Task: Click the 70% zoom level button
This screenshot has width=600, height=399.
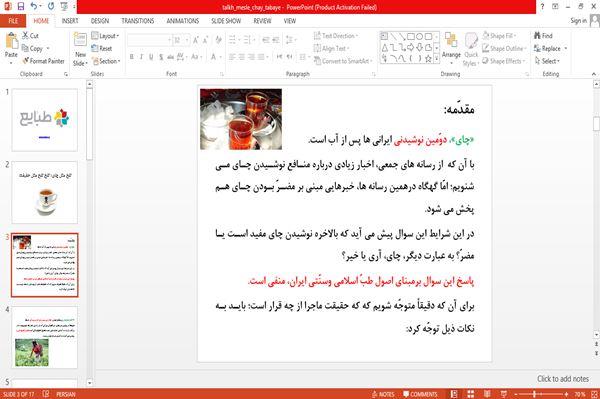Action: point(579,394)
